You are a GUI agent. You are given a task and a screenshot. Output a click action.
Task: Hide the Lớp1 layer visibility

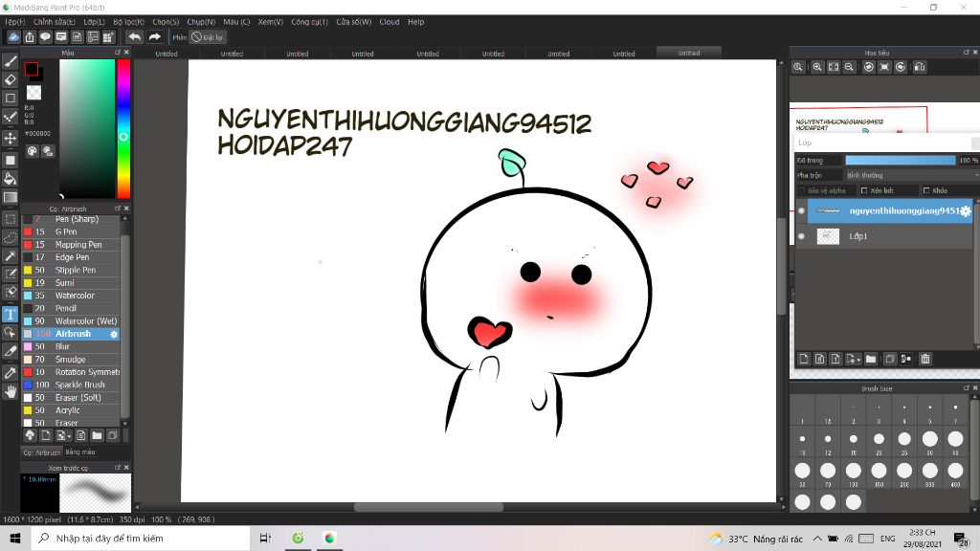[x=801, y=236]
